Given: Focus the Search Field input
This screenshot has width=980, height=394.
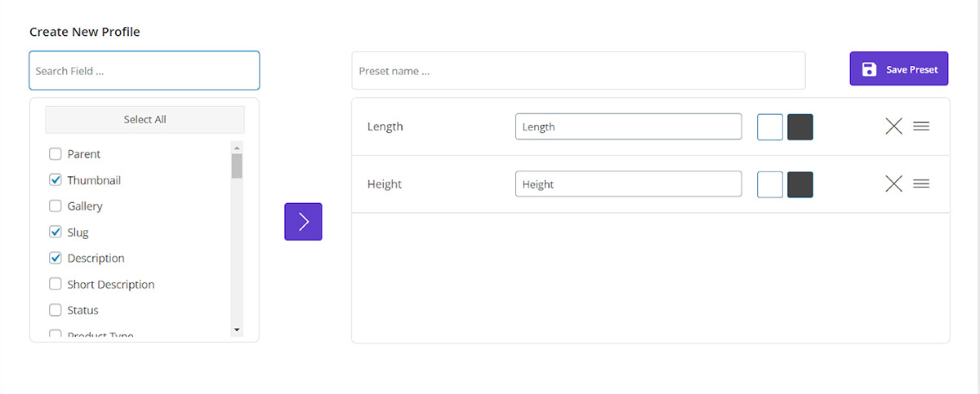Looking at the screenshot, I should pyautogui.click(x=145, y=71).
